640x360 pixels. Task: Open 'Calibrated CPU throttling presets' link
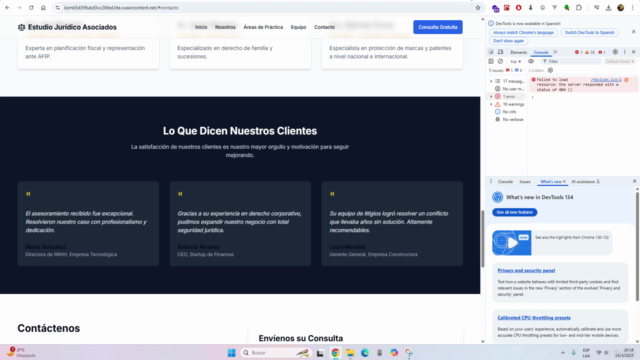click(x=534, y=318)
